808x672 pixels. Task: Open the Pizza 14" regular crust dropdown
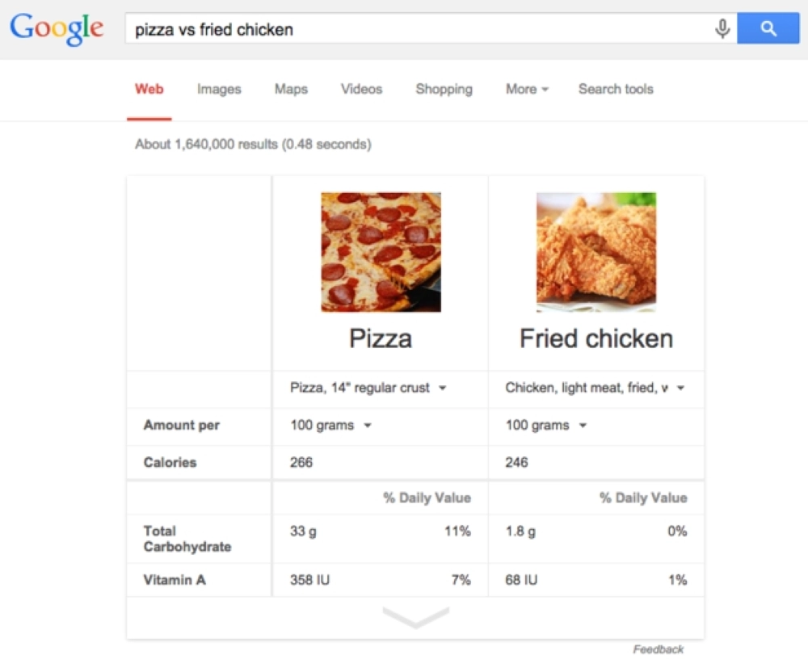368,388
